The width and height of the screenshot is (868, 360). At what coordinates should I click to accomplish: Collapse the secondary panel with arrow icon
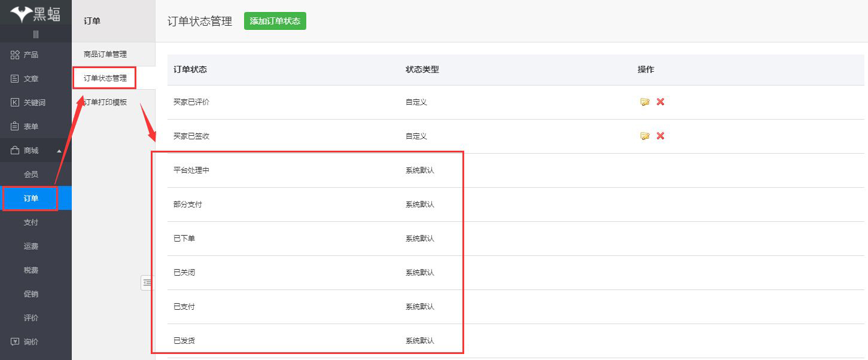coord(147,282)
